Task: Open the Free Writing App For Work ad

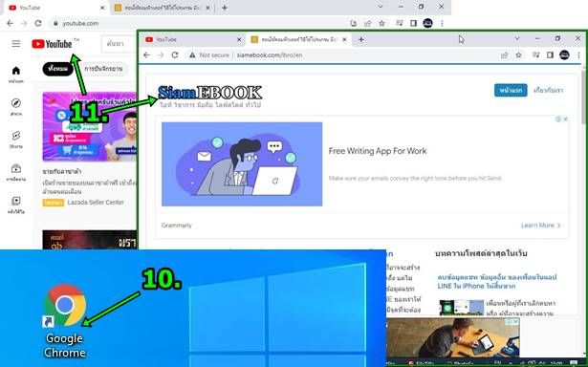Action: point(378,151)
